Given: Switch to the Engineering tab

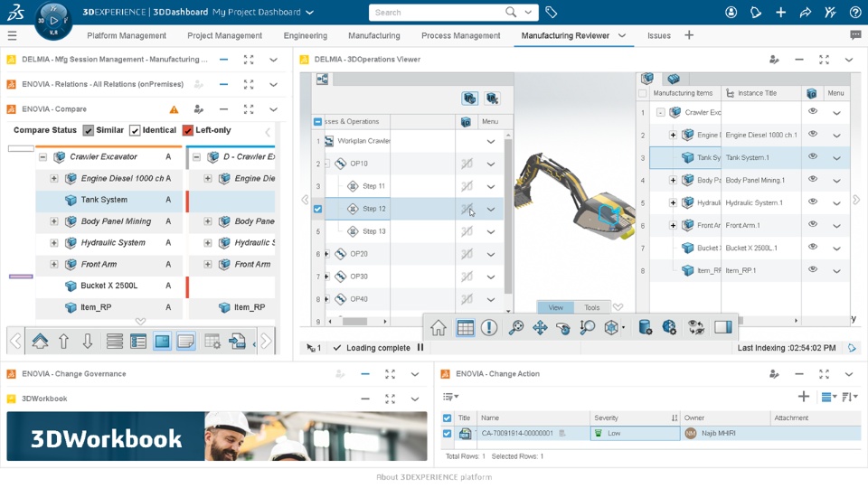Looking at the screenshot, I should coord(305,35).
